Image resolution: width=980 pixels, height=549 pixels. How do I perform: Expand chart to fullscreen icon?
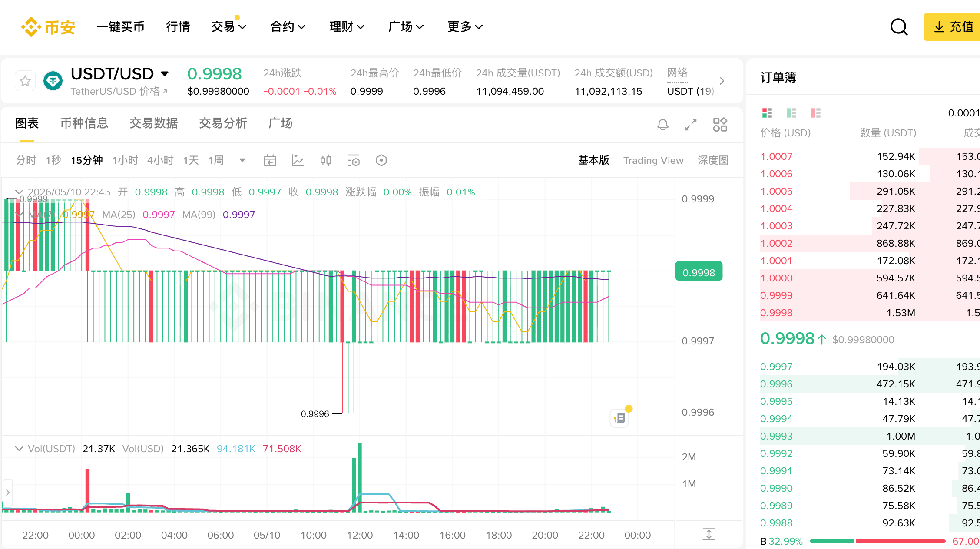click(x=691, y=125)
